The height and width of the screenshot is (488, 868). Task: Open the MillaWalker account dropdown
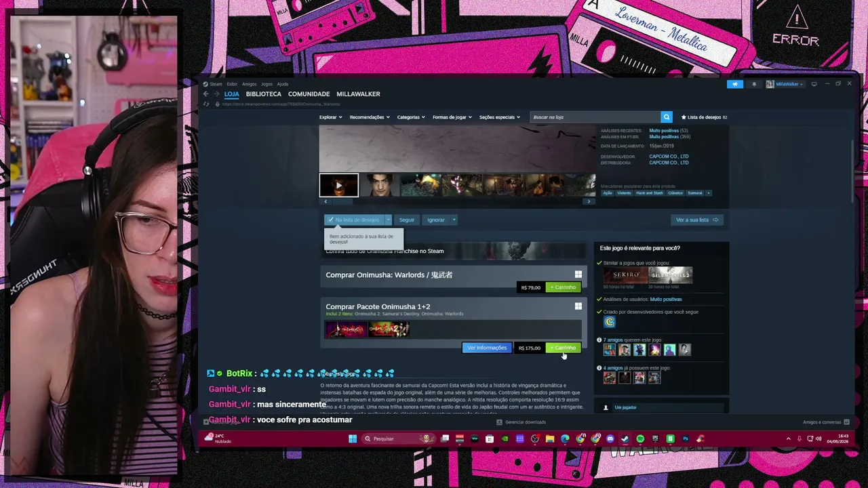[785, 84]
